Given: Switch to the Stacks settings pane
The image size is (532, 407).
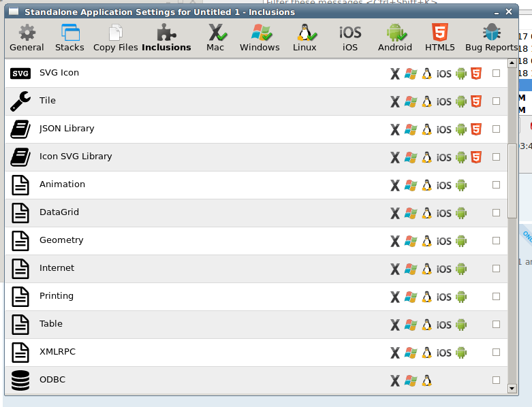Looking at the screenshot, I should [69, 38].
